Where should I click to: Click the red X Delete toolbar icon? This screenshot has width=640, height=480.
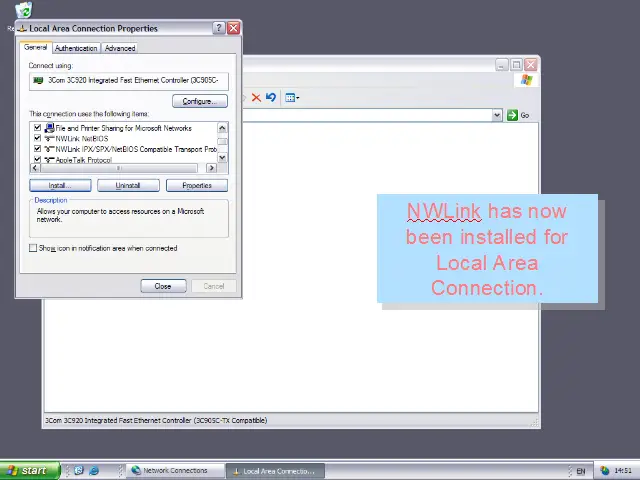pos(256,98)
